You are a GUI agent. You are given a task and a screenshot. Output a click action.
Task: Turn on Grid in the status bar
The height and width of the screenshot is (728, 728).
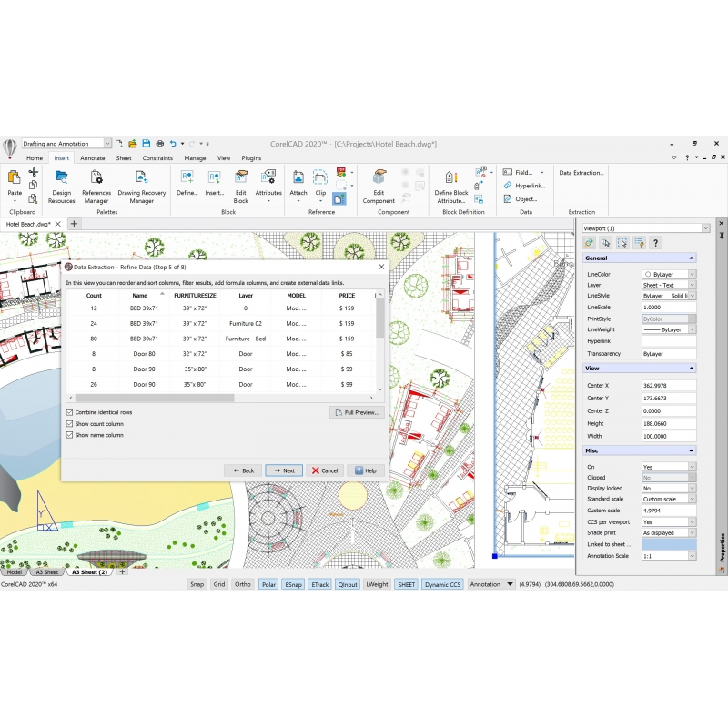[219, 584]
